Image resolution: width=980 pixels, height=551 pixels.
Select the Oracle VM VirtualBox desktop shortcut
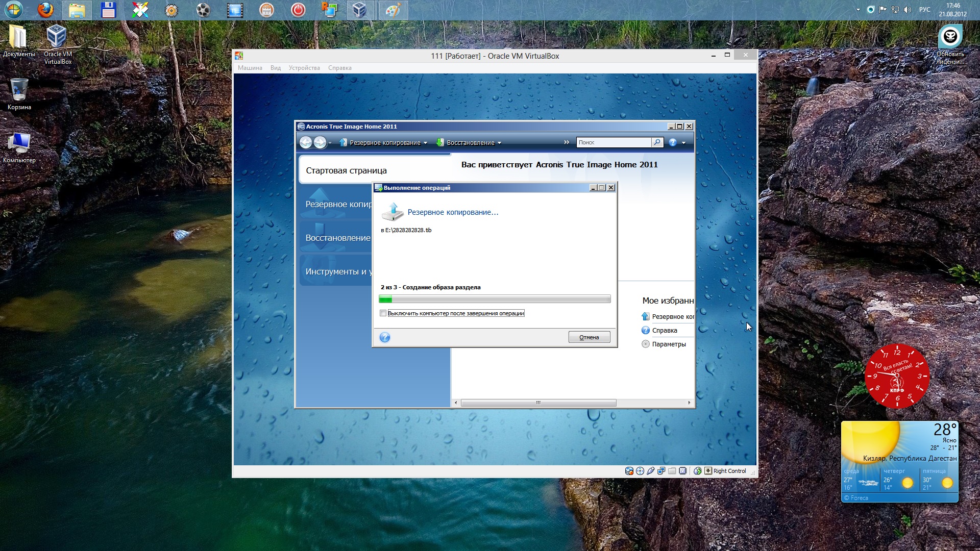pyautogui.click(x=57, y=45)
